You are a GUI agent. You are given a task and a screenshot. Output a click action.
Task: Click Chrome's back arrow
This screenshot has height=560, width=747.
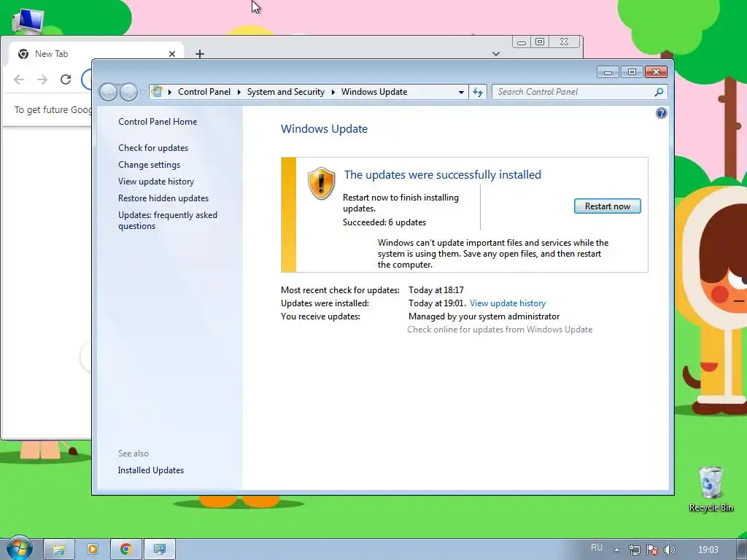19,79
